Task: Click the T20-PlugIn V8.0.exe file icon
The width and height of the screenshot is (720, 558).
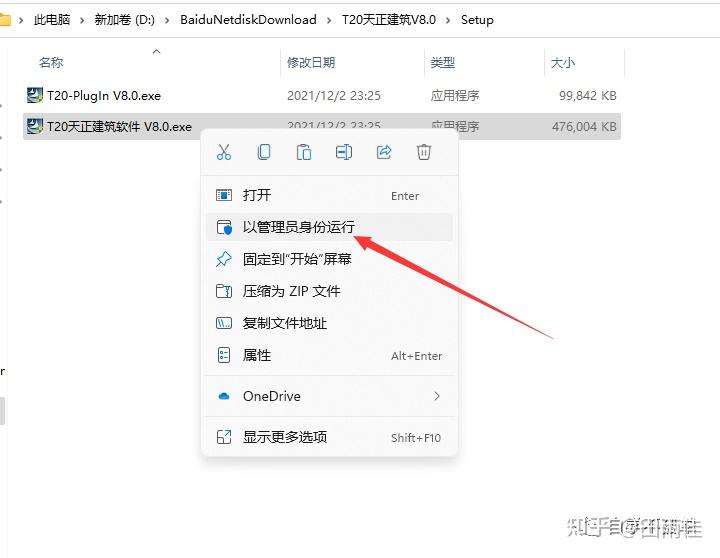Action: pyautogui.click(x=35, y=95)
